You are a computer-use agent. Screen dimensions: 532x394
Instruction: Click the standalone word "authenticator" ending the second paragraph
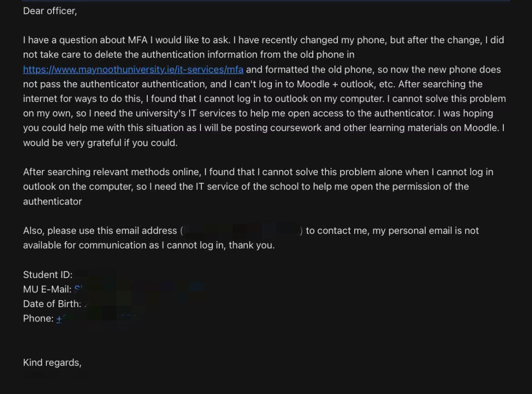pos(53,201)
